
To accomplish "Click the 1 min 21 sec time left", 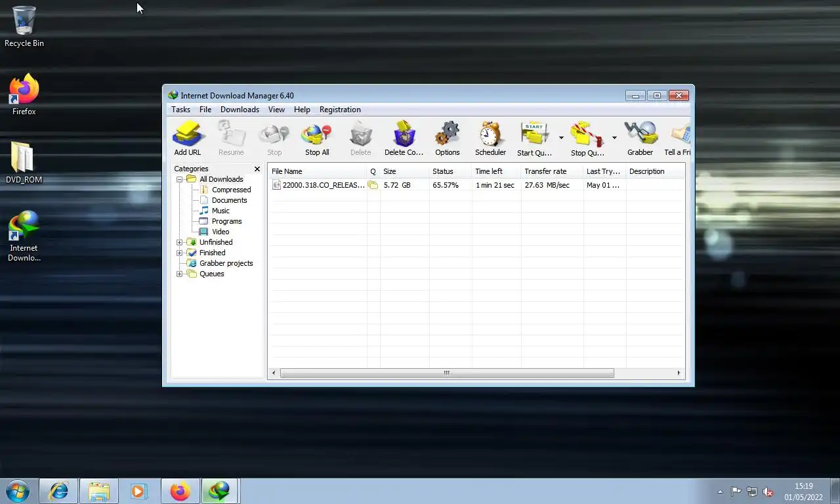I will tap(495, 185).
